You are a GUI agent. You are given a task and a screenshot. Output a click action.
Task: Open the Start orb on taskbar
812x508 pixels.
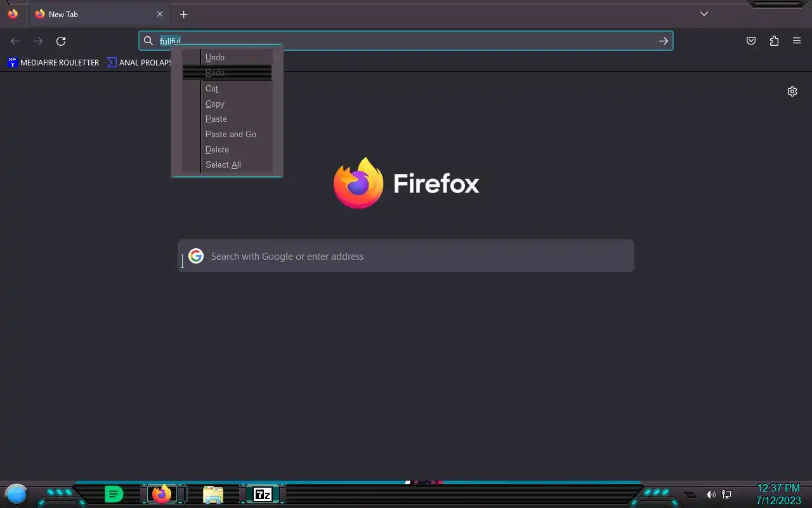(x=16, y=493)
